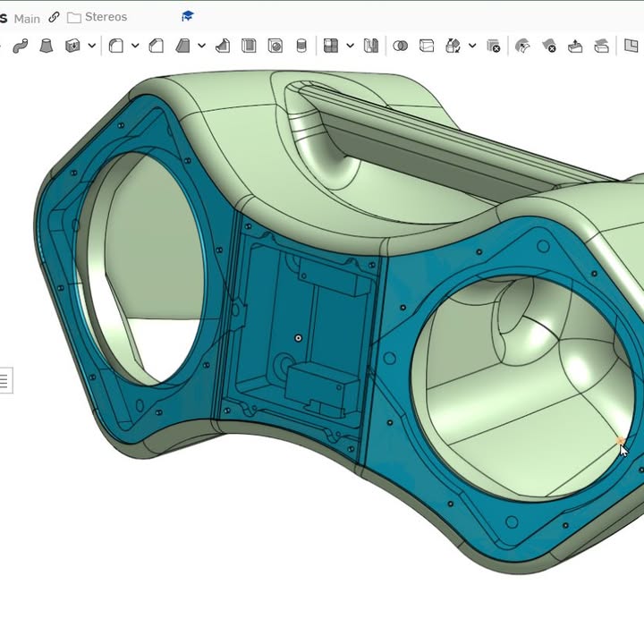Select the Linear pattern tool
The width and height of the screenshot is (644, 644).
pyautogui.click(x=331, y=46)
